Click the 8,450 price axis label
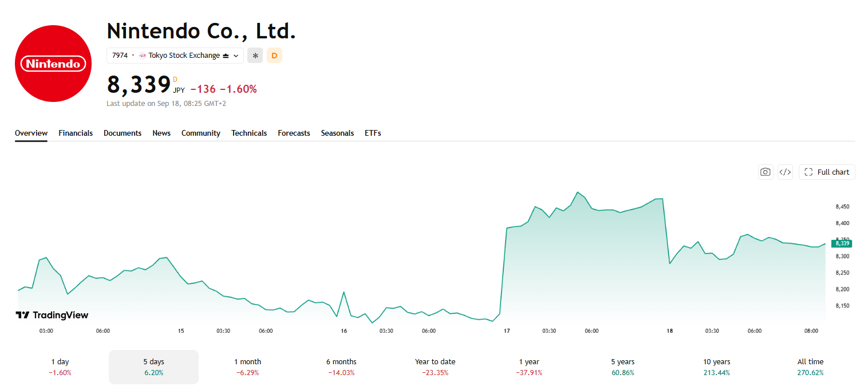 click(x=842, y=207)
